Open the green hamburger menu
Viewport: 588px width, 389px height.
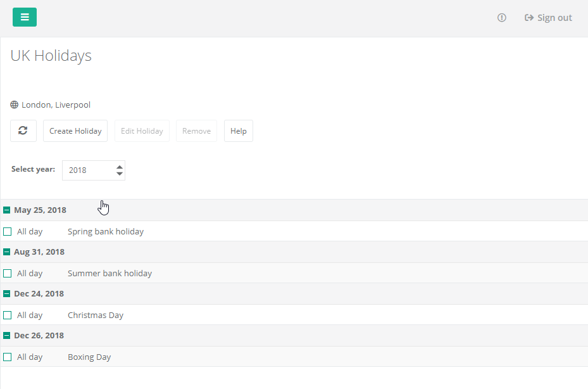coord(25,17)
